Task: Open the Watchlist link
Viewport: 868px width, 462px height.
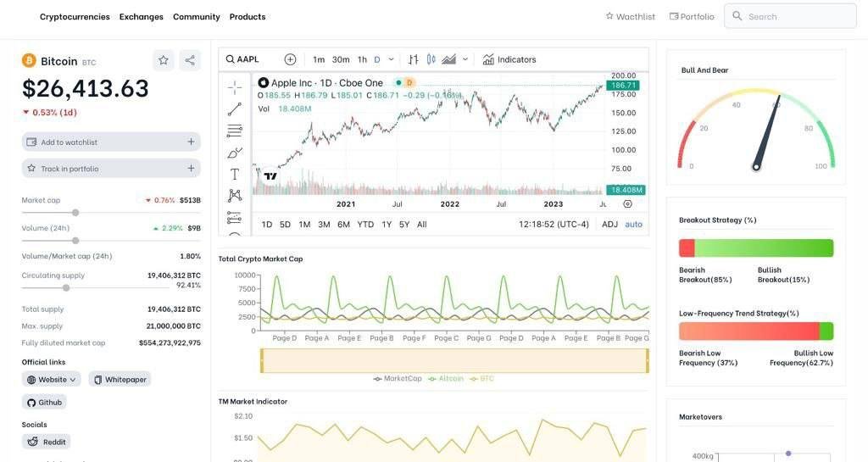Action: click(631, 17)
